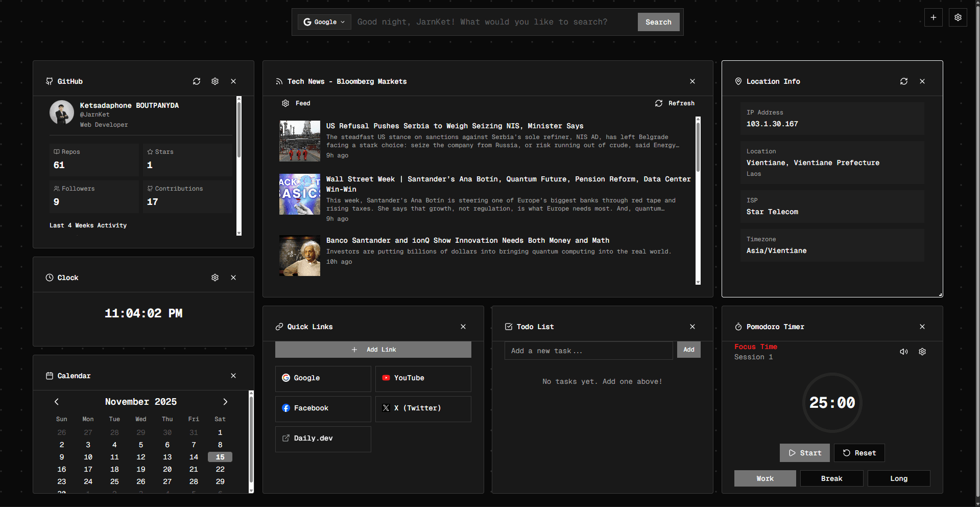
Task: Open dashboard settings in top-right corner
Action: click(x=958, y=17)
